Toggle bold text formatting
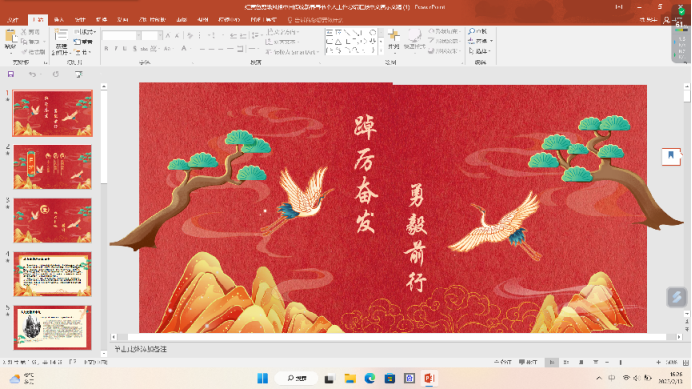692x389 pixels. (x=106, y=49)
